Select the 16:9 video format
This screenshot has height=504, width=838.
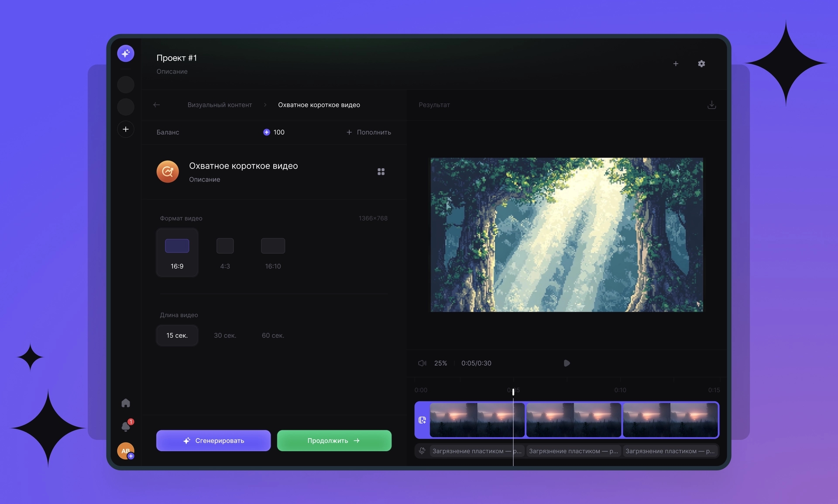[x=177, y=253]
